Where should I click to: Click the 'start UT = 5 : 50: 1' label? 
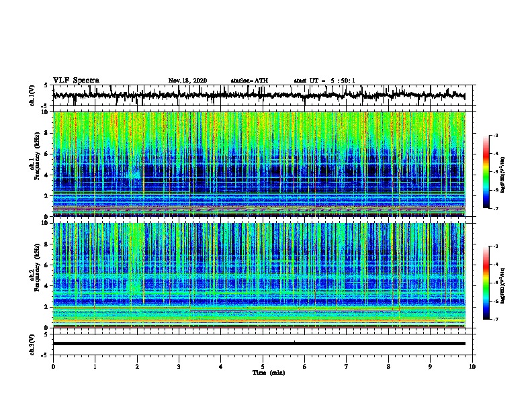pyautogui.click(x=324, y=81)
